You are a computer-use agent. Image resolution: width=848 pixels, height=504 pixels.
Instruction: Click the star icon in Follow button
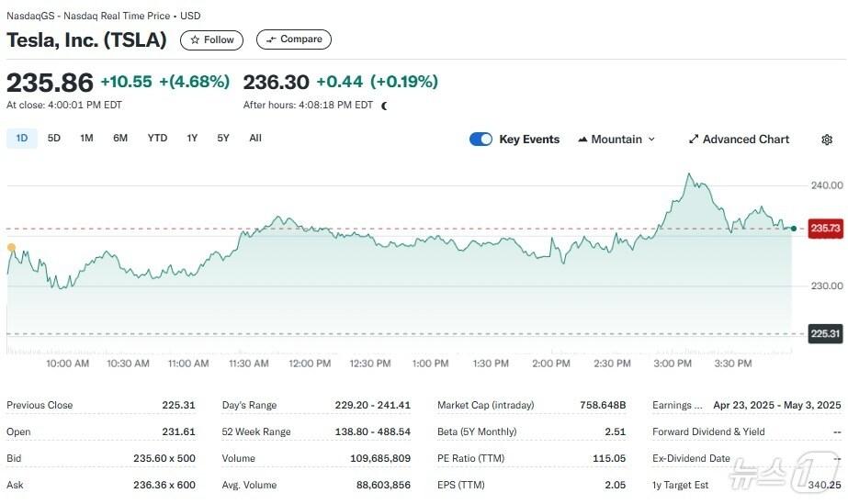click(x=195, y=39)
